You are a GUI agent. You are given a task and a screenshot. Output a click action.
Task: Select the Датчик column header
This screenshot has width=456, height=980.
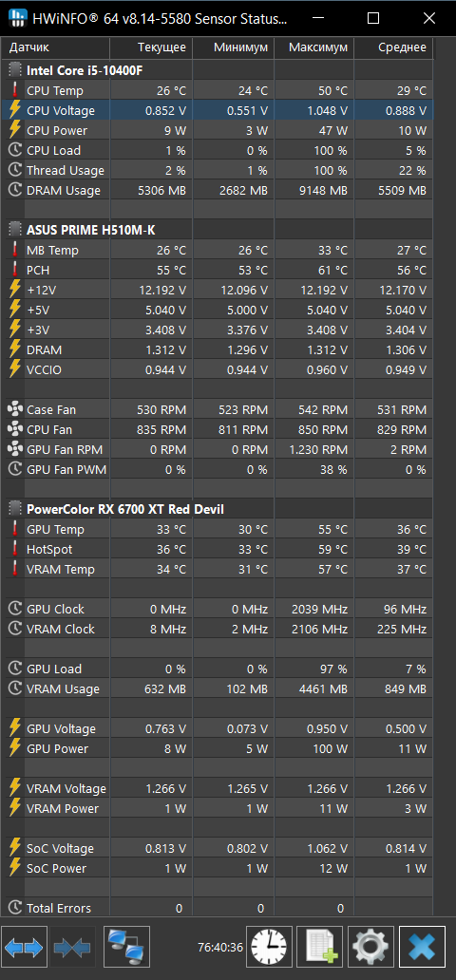[x=57, y=47]
